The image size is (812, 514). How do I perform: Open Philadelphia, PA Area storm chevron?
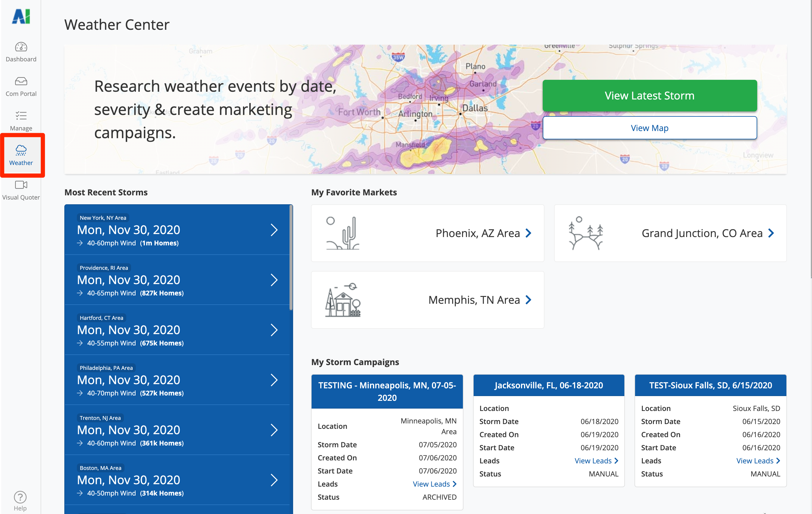[274, 380]
